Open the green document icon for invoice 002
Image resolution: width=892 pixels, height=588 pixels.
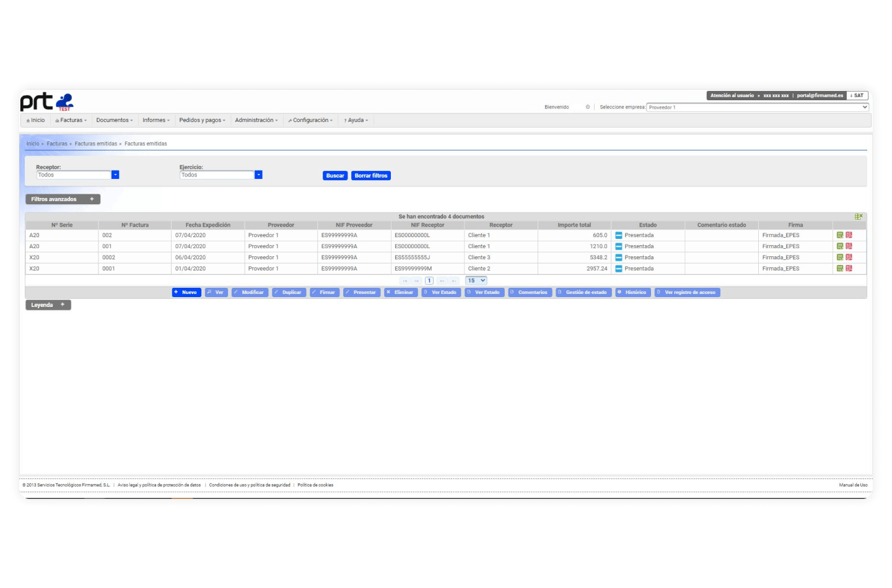click(x=840, y=235)
